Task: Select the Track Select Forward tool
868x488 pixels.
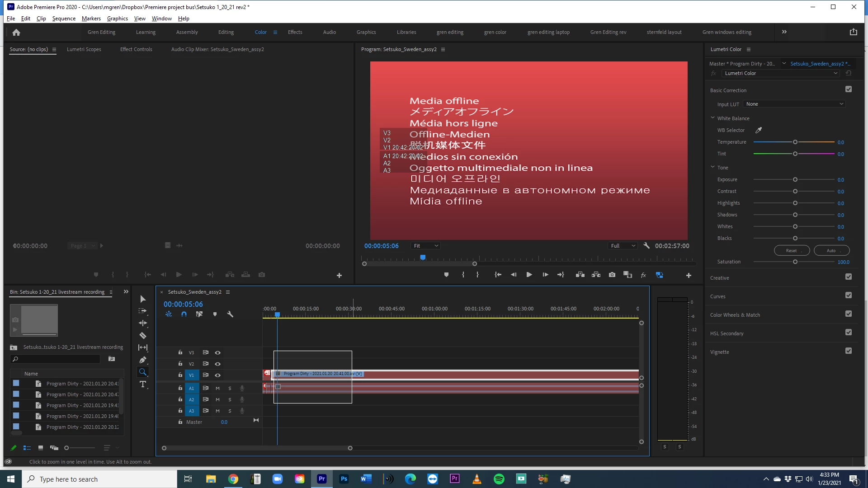Action: point(143,311)
